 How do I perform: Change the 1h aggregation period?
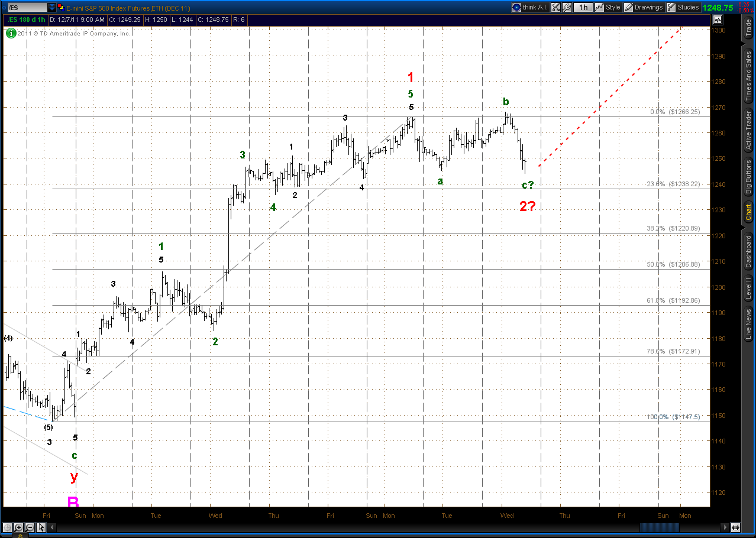[x=583, y=7]
